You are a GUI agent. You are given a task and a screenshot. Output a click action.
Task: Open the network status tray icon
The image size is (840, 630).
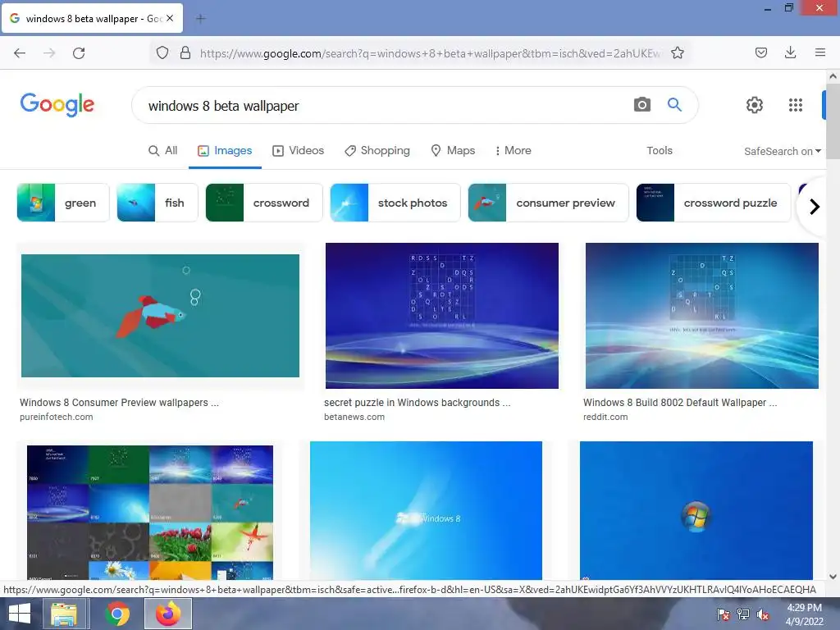coord(743,614)
